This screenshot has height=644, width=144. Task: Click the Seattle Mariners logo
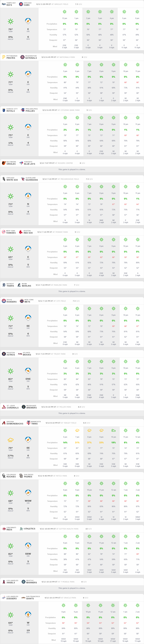tap(23, 582)
